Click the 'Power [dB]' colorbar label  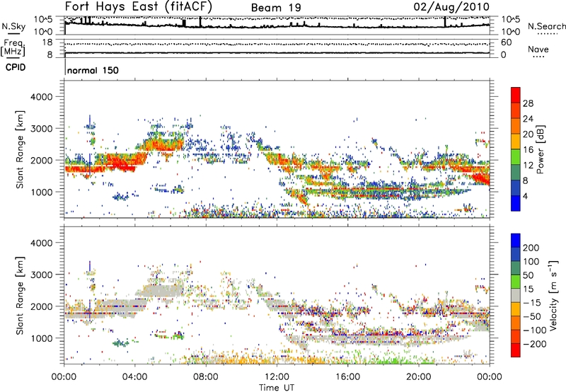point(540,149)
